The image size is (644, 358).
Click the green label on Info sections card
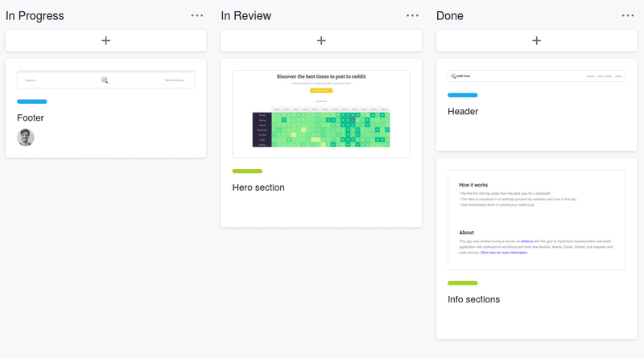pos(462,282)
